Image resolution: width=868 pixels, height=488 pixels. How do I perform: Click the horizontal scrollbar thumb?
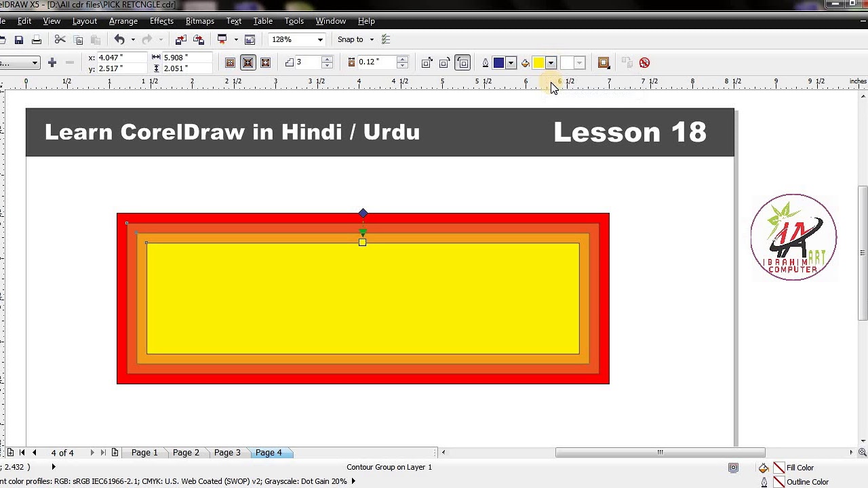tap(660, 452)
